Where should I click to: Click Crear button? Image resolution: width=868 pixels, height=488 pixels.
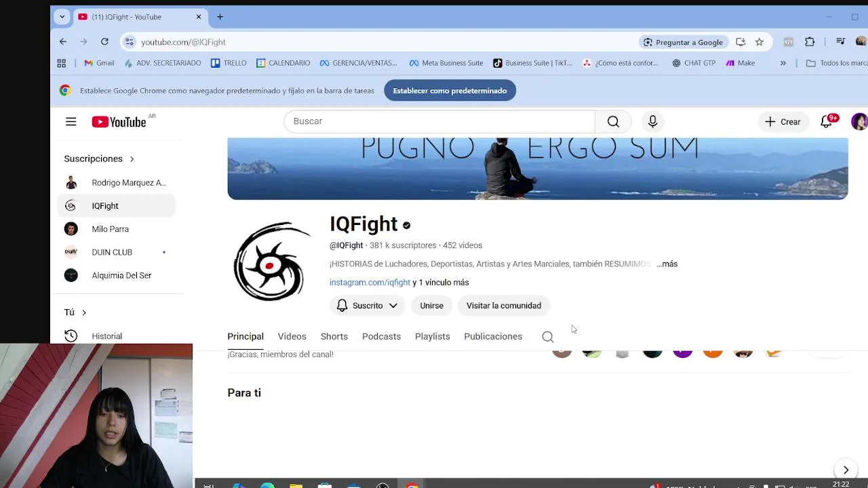point(783,122)
